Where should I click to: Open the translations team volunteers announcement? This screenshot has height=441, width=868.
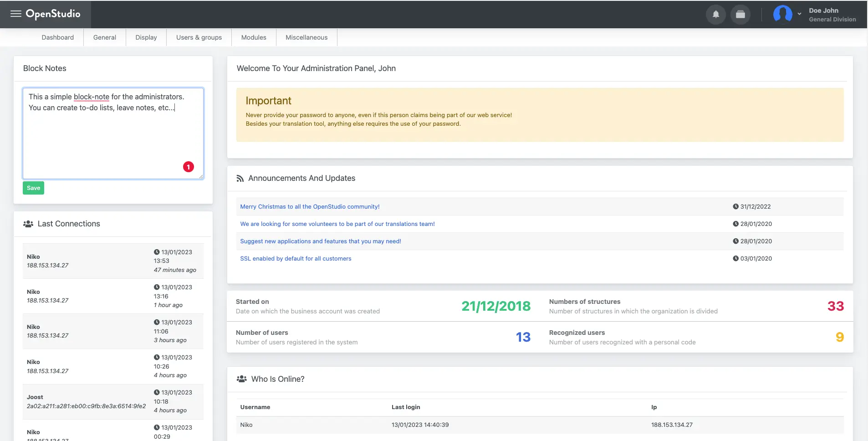[x=337, y=224]
